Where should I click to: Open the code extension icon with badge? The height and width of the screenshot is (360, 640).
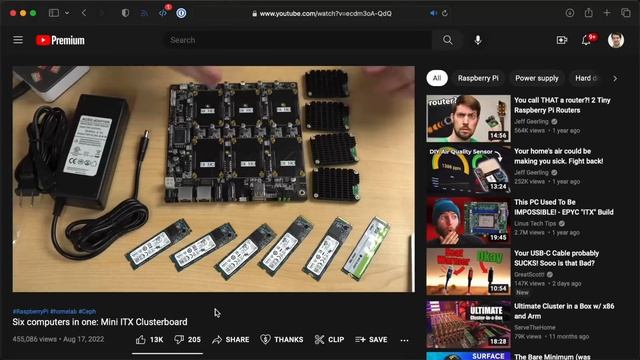163,12
